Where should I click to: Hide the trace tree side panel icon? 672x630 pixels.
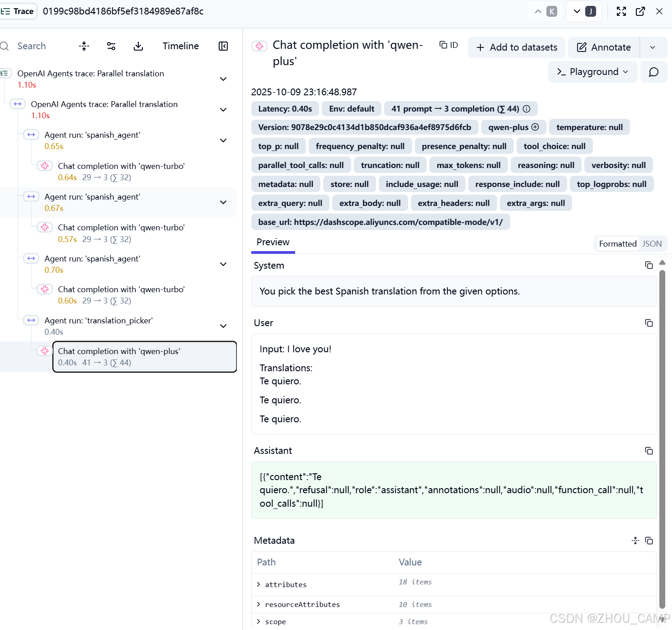223,46
